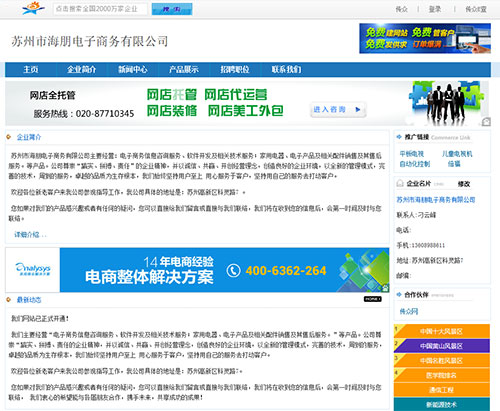Image resolution: width=500 pixels, height=411 pixels.
Task: Click the 地址 address line in the company card
Action: click(x=430, y=261)
